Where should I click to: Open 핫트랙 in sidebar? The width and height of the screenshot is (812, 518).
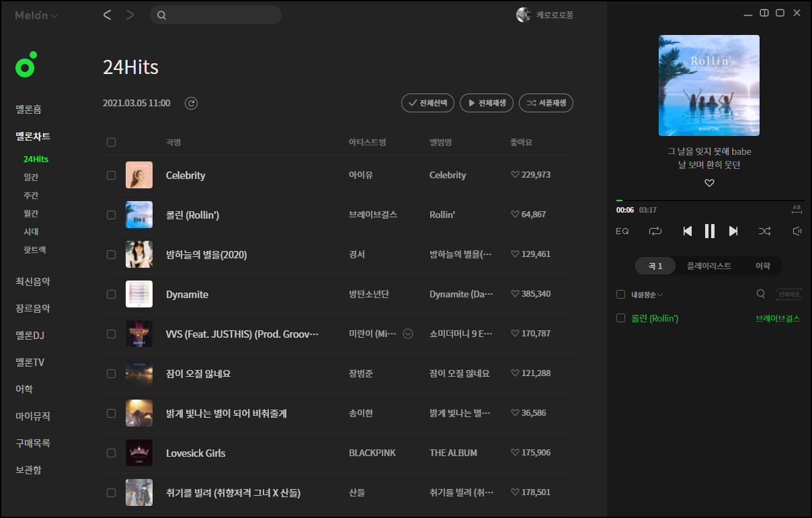35,250
